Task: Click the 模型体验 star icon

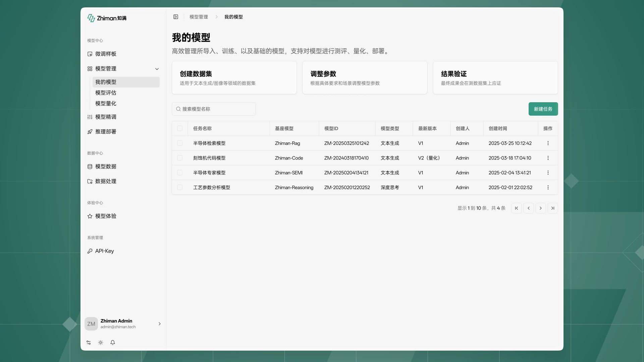Action: (90, 216)
